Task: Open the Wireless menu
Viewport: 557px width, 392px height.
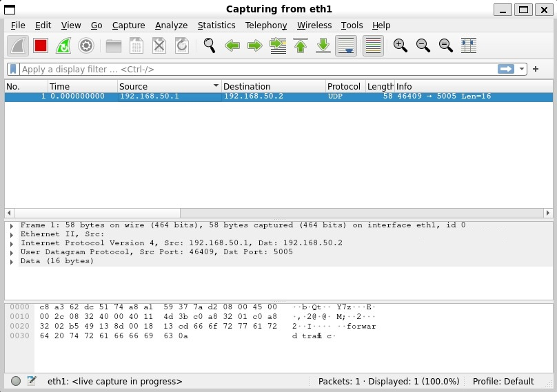Action: tap(314, 25)
